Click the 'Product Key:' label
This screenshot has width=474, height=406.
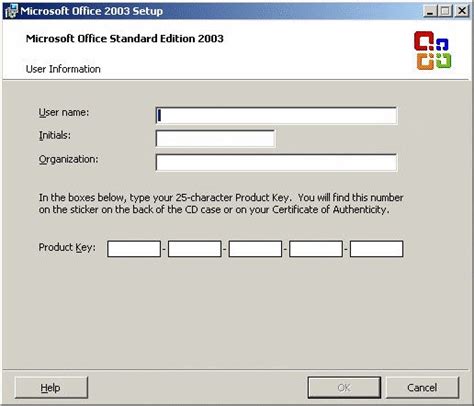pyautogui.click(x=67, y=247)
